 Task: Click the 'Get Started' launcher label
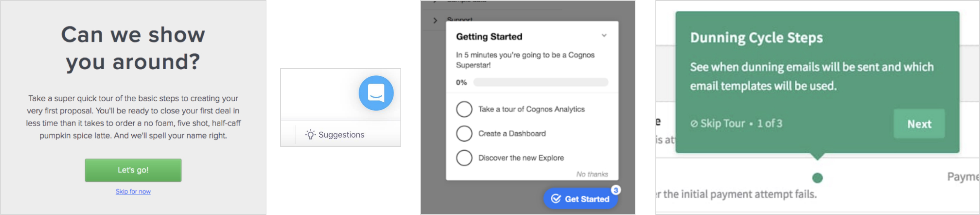[x=587, y=199]
